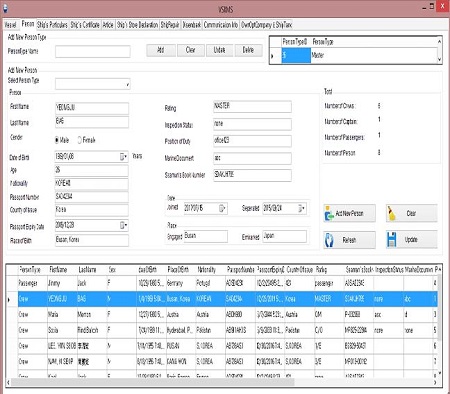
Task: Switch to the Vessel tab
Action: [10, 25]
